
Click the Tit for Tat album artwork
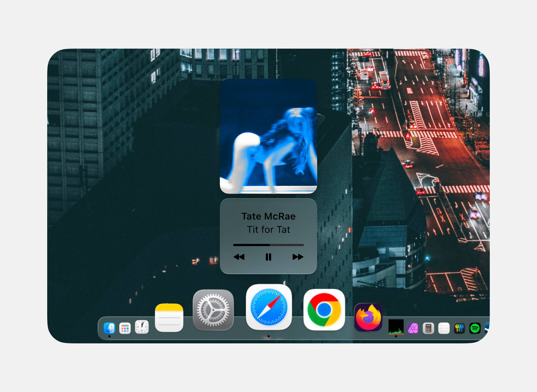(268, 138)
